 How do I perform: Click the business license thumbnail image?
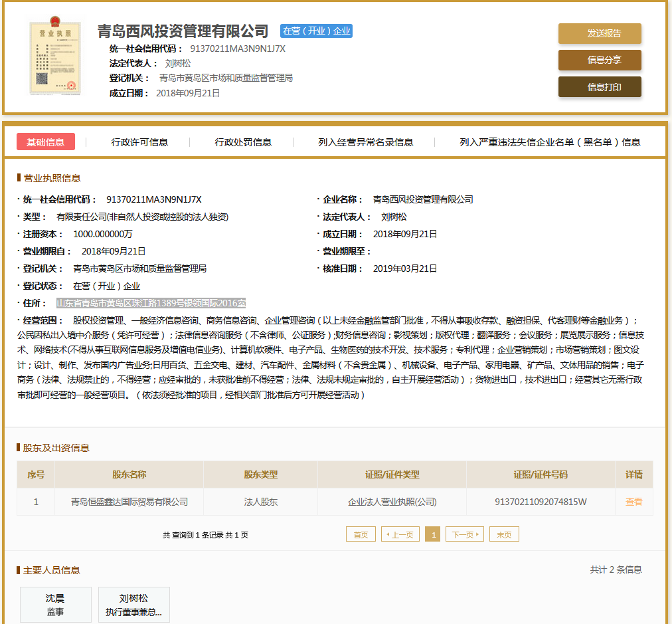click(x=55, y=58)
